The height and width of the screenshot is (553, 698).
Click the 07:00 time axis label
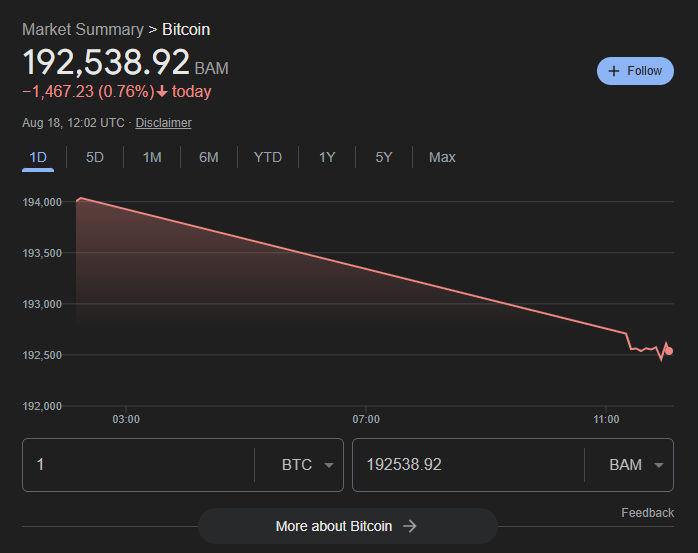point(366,419)
